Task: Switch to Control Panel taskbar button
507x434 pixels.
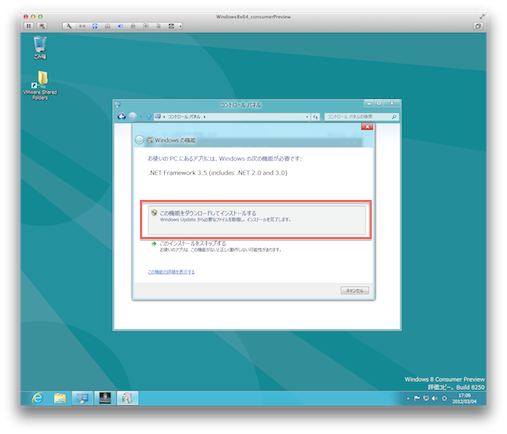Action: (82, 398)
